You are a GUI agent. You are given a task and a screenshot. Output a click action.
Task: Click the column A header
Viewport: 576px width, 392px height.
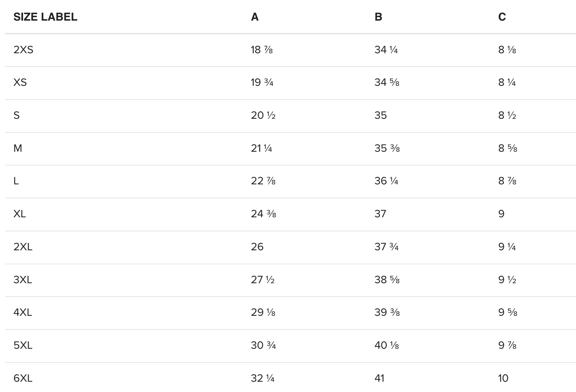coord(255,17)
